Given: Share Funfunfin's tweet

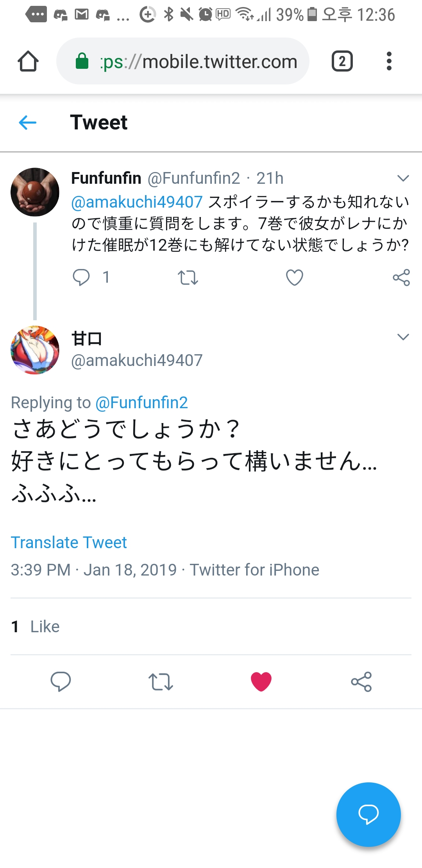Looking at the screenshot, I should [401, 278].
